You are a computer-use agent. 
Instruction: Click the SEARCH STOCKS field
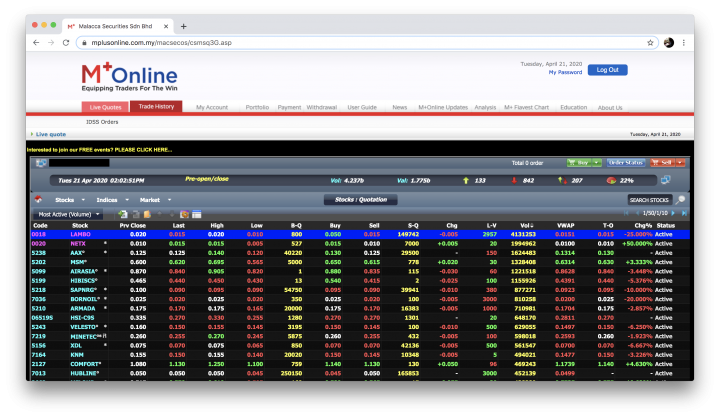pyautogui.click(x=649, y=200)
